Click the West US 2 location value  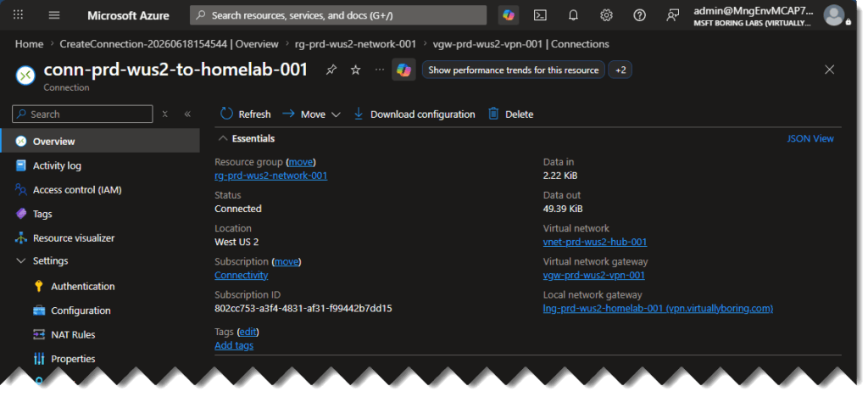click(236, 242)
